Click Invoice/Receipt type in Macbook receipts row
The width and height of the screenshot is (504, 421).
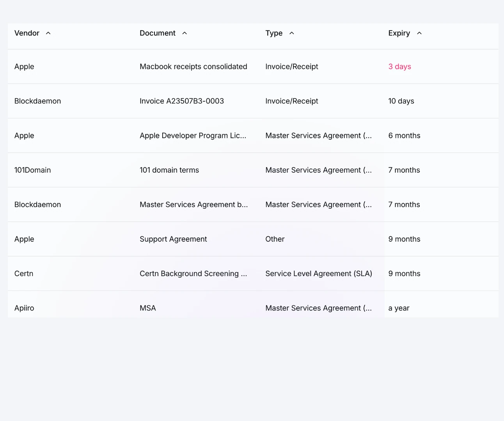[x=292, y=67]
